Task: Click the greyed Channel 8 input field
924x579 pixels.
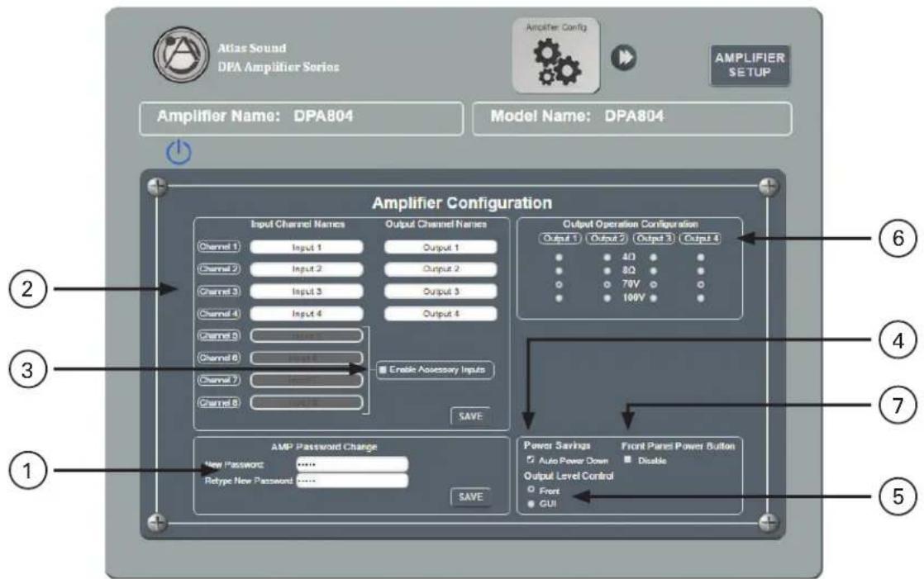Action: [x=307, y=403]
